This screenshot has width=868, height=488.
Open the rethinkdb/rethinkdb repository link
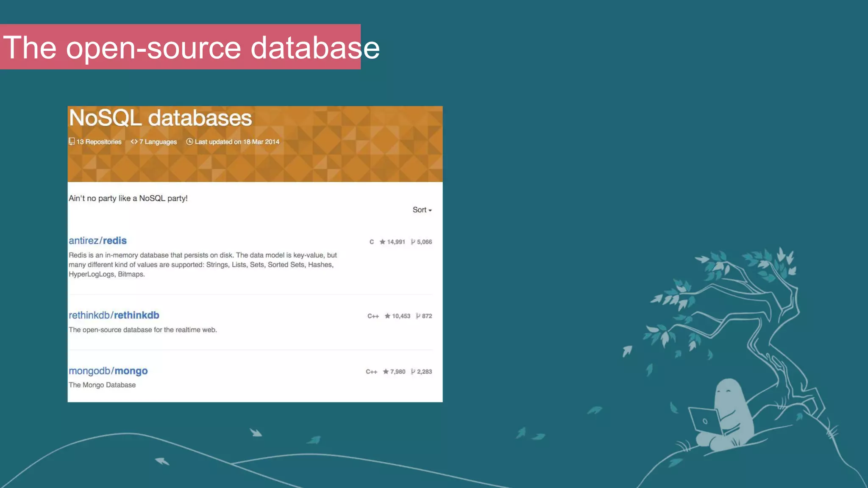[114, 315]
